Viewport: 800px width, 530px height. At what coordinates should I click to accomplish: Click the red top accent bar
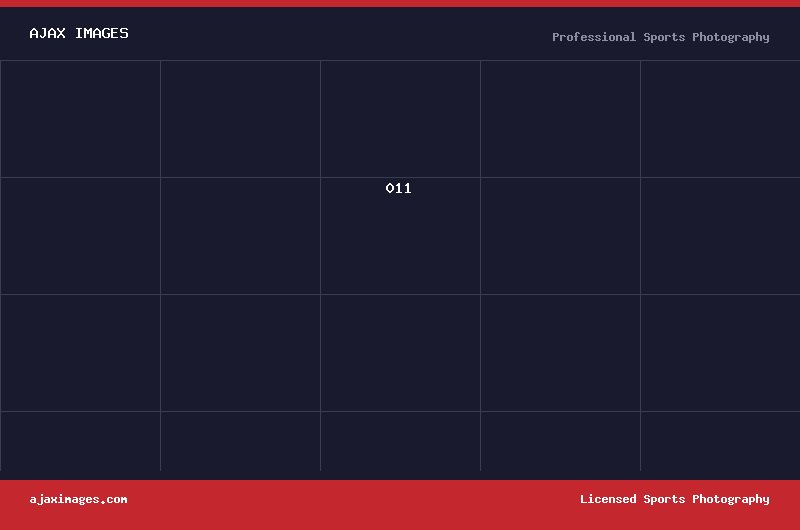(x=400, y=4)
